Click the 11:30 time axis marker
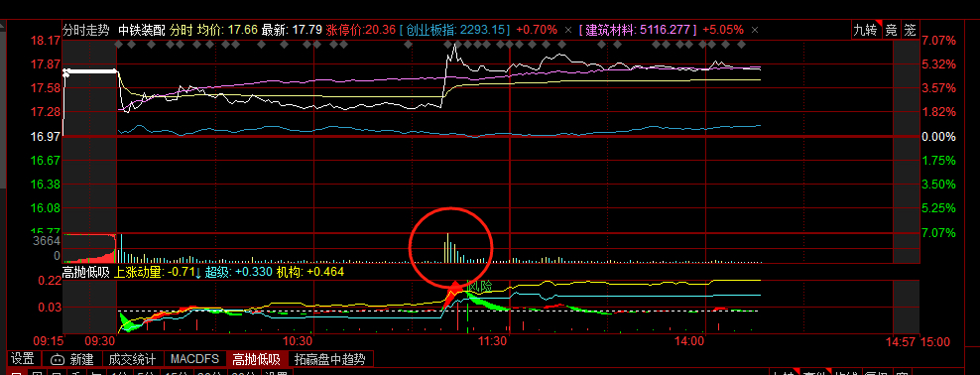The height and width of the screenshot is (375, 980). coord(492,341)
